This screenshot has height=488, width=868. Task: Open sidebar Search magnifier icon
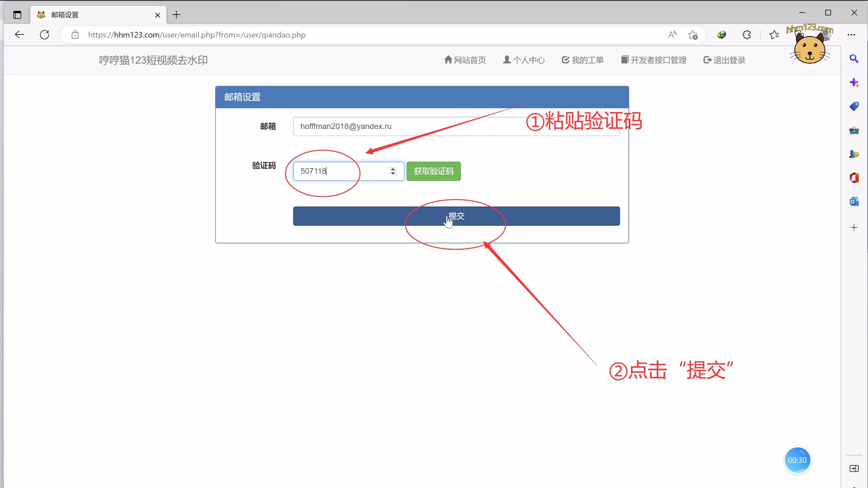[854, 59]
